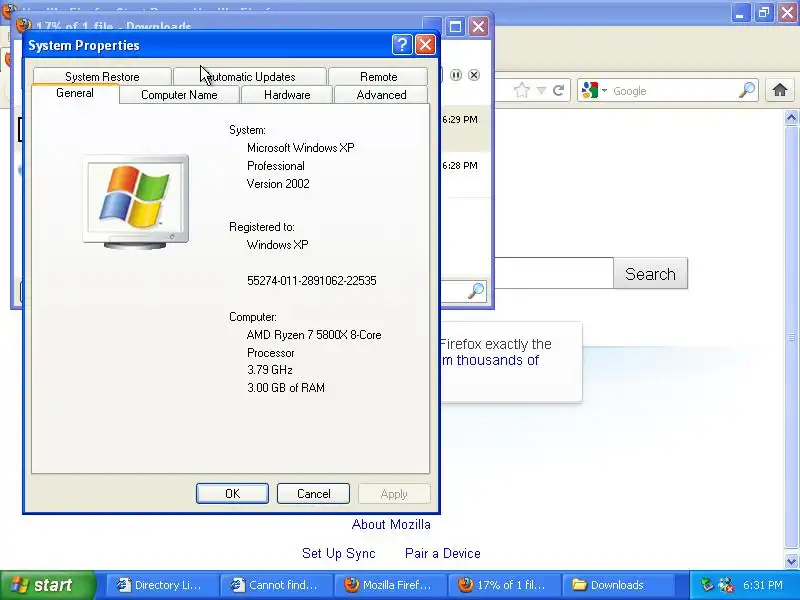
Task: Click the Pair a Device link
Action: point(443,553)
